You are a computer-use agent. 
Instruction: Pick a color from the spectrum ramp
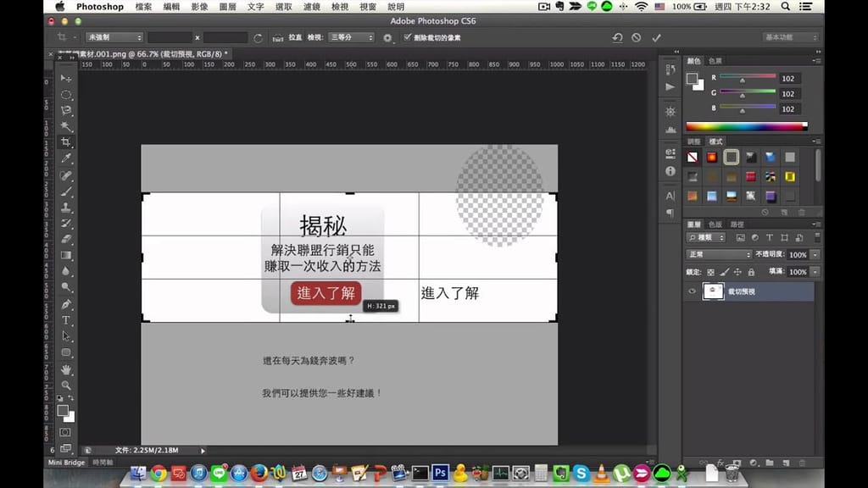click(747, 126)
